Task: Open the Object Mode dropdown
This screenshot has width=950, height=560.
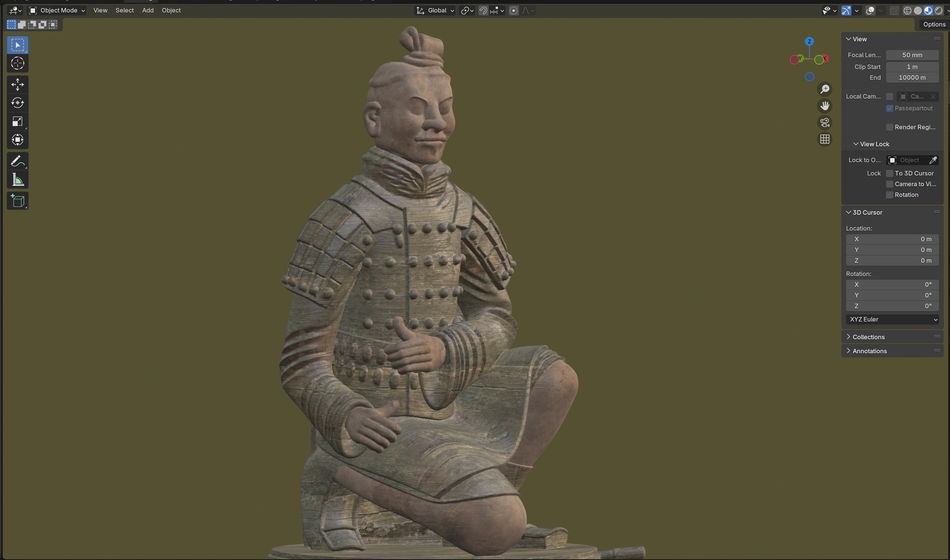Action: point(57,10)
